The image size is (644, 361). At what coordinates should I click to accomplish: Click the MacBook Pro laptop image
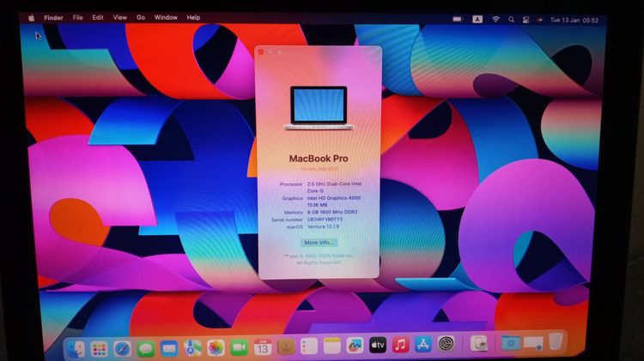click(319, 108)
